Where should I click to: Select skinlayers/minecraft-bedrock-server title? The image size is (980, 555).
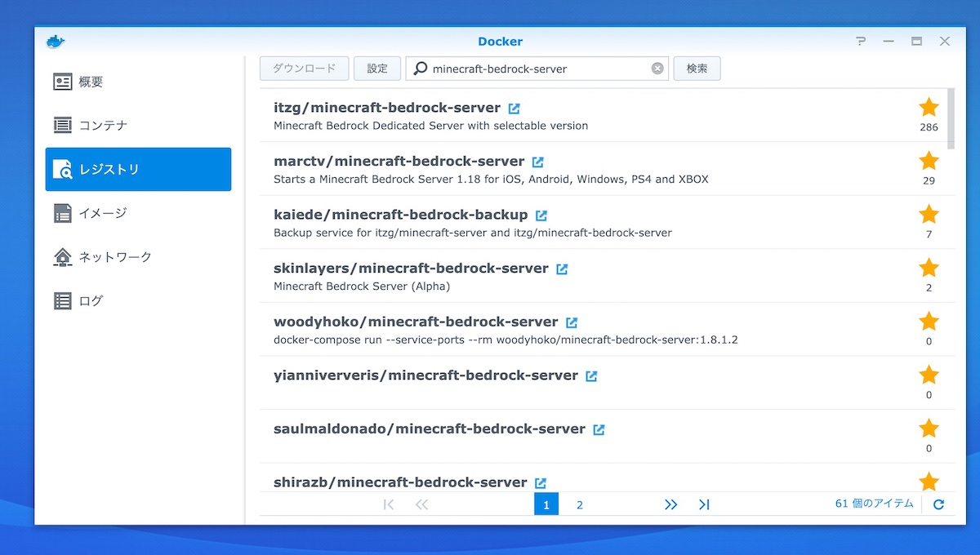411,268
